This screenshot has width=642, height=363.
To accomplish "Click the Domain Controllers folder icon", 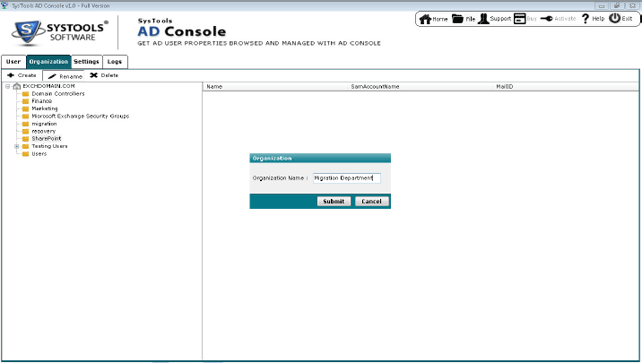I will (x=25, y=94).
